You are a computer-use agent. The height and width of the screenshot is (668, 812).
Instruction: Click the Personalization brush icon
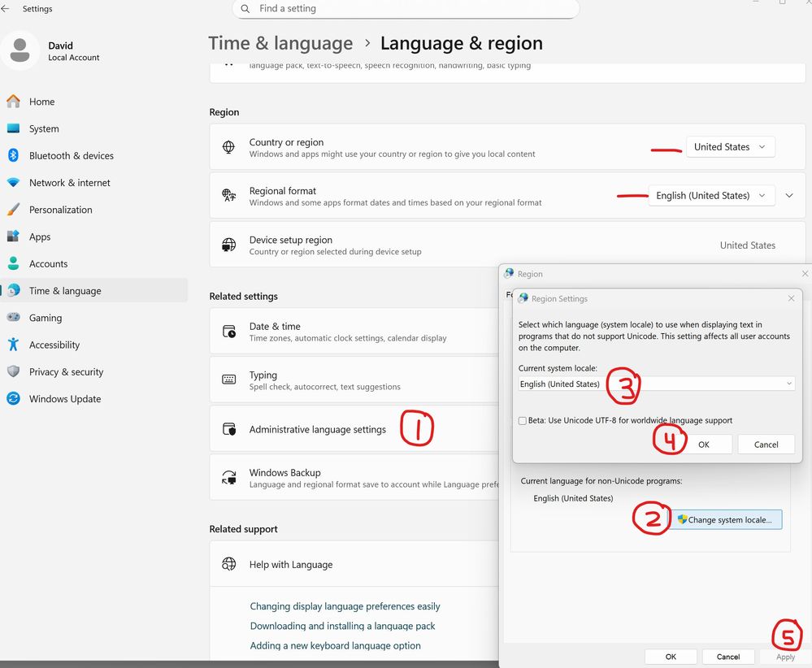[14, 209]
